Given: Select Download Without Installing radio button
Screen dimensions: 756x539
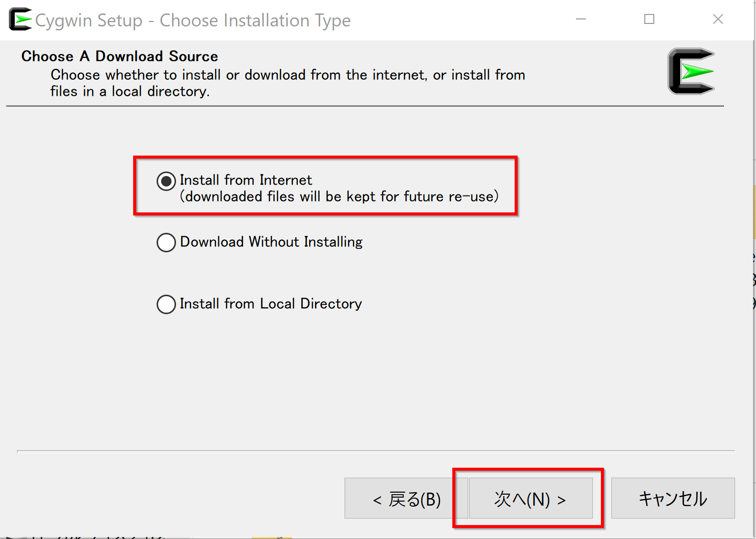Looking at the screenshot, I should click(x=166, y=242).
